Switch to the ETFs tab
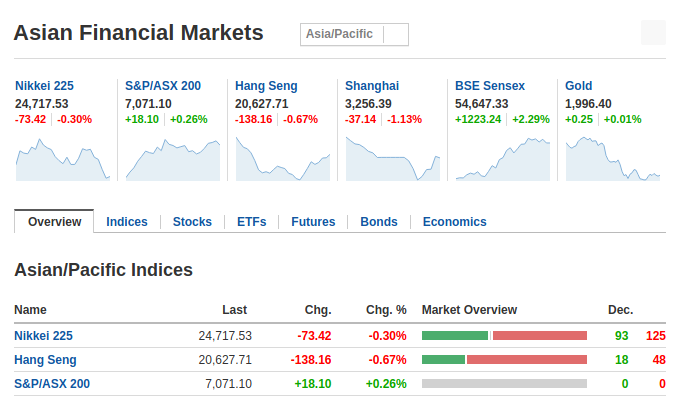 [251, 222]
